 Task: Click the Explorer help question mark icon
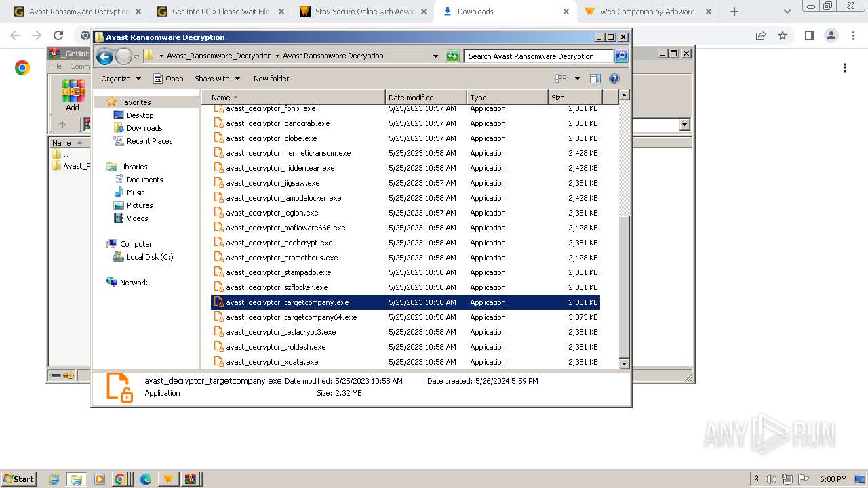pos(614,79)
